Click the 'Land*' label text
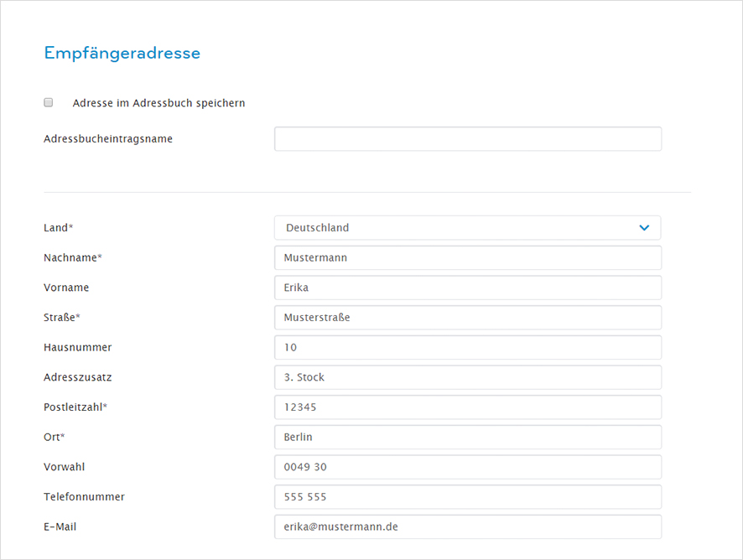The image size is (743, 560). 59,228
